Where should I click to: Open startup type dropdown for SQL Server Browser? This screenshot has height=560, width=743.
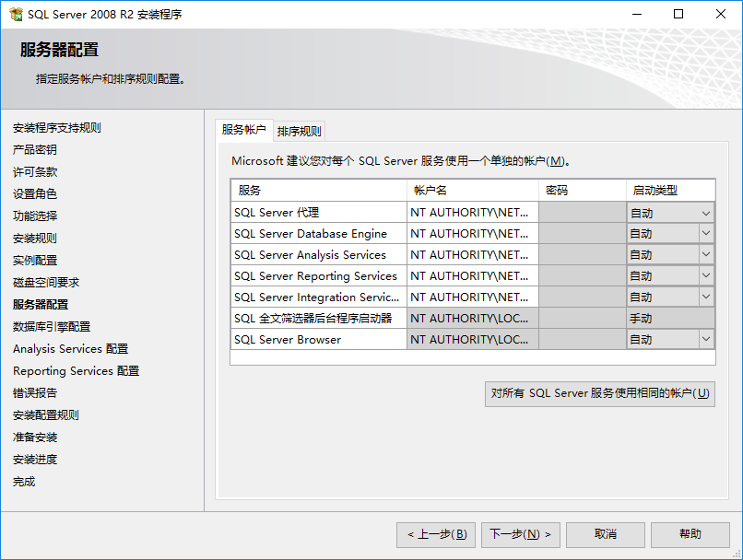(705, 339)
